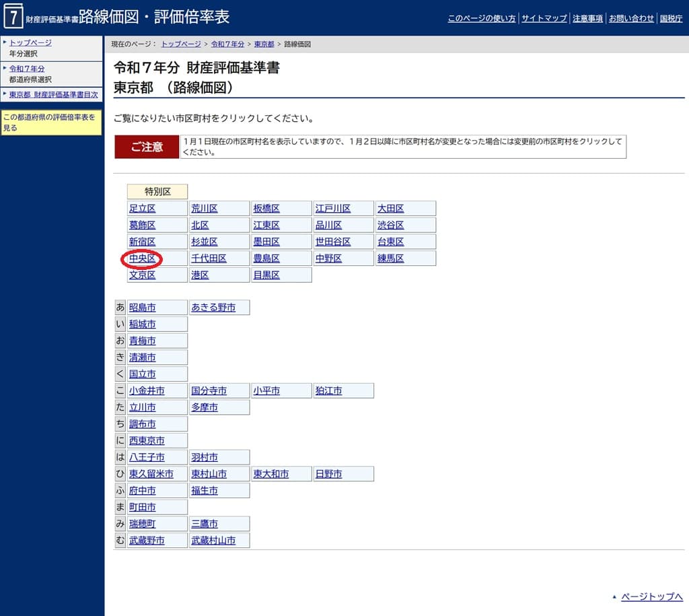Jump to top via ページトップへ link
The height and width of the screenshot is (616, 689).
[x=651, y=596]
